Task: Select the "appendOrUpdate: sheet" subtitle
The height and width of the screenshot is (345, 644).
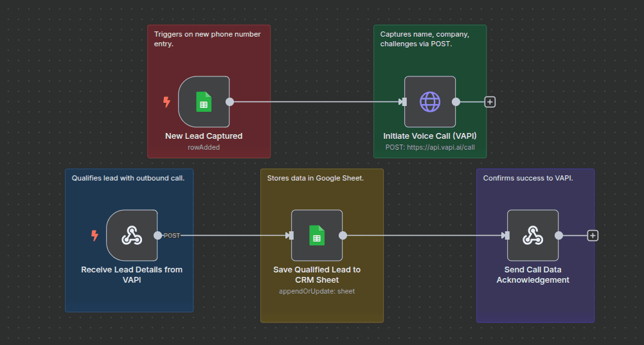Action: tap(317, 291)
